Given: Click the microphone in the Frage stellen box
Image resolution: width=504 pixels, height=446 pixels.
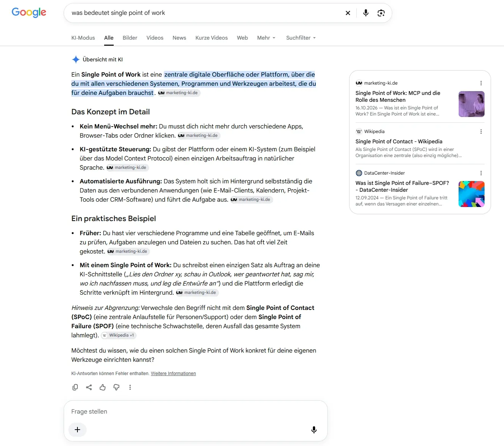Looking at the screenshot, I should 314,430.
